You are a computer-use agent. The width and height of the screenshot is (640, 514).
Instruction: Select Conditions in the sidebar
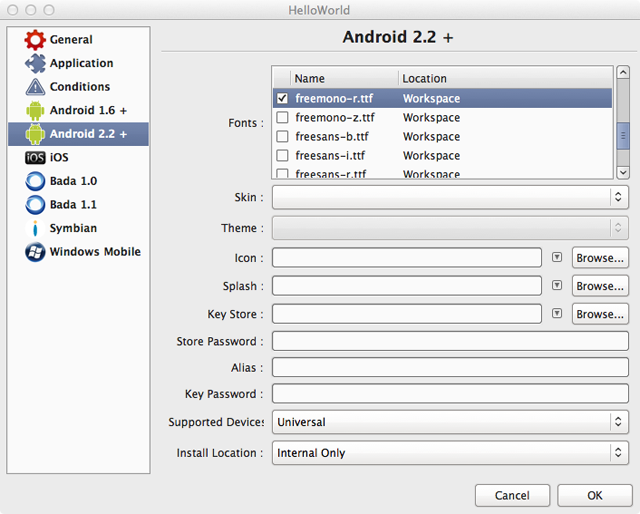click(x=78, y=87)
